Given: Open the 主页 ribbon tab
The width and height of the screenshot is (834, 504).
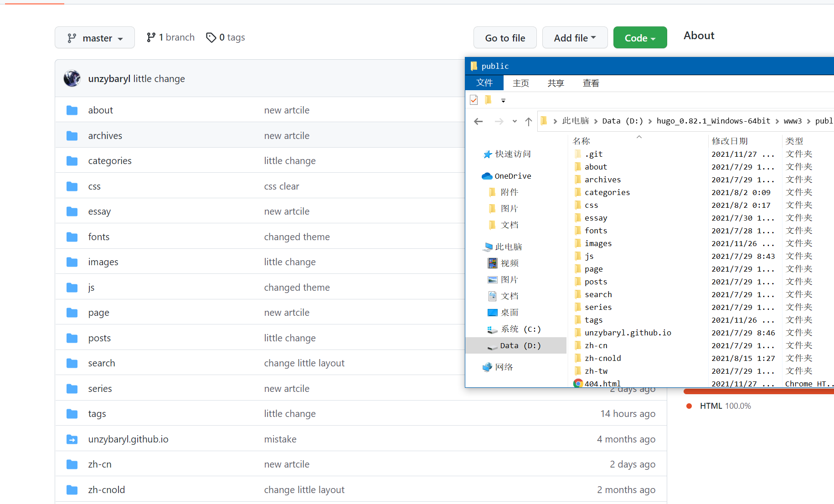Looking at the screenshot, I should pos(520,83).
